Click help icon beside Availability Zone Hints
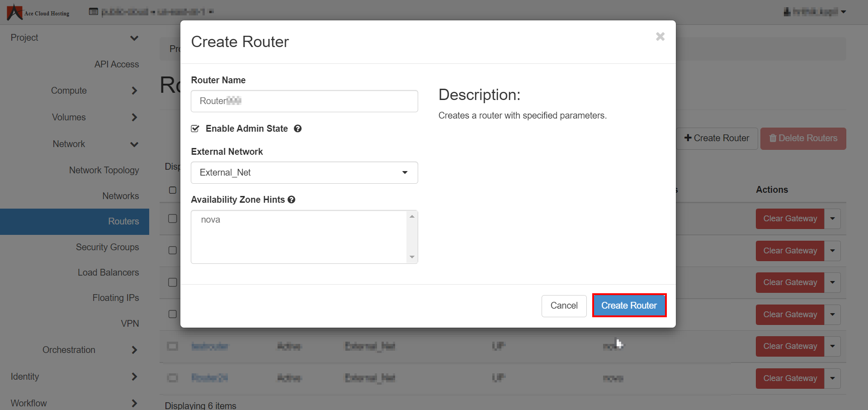Viewport: 868px width, 410px height. (292, 200)
